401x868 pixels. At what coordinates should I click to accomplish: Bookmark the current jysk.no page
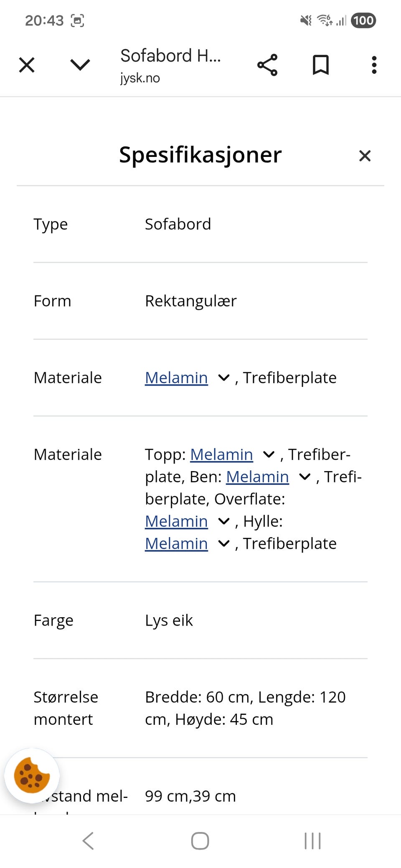point(320,64)
